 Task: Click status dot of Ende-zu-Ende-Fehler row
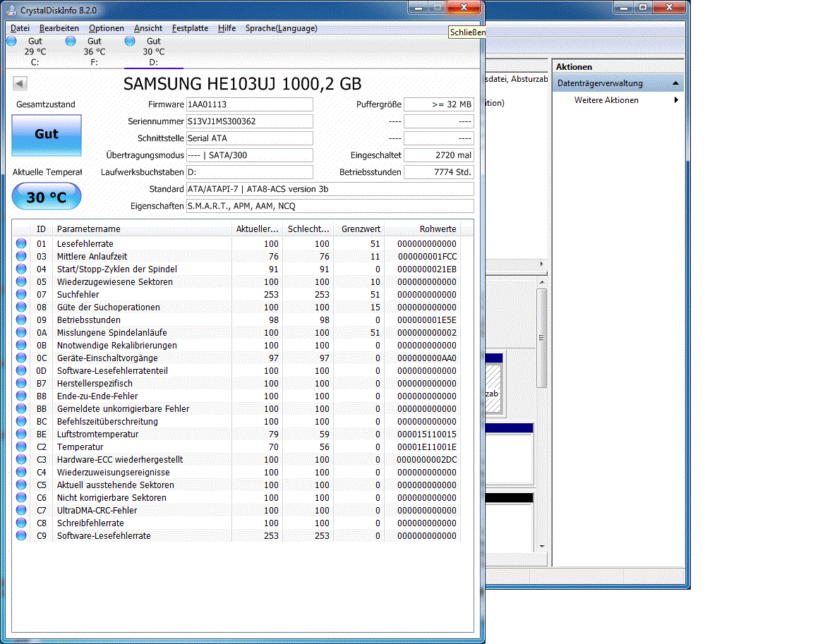(21, 395)
